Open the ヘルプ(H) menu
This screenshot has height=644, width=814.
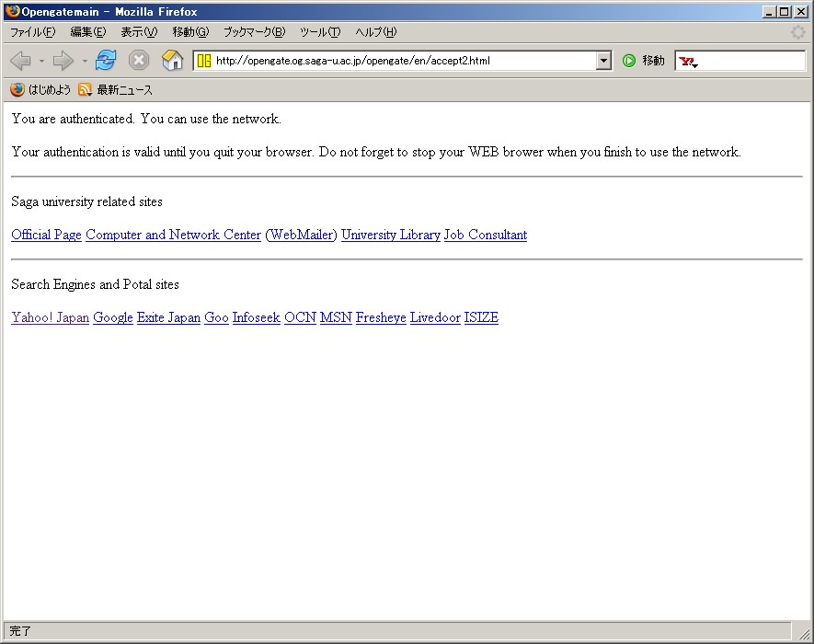point(376,32)
